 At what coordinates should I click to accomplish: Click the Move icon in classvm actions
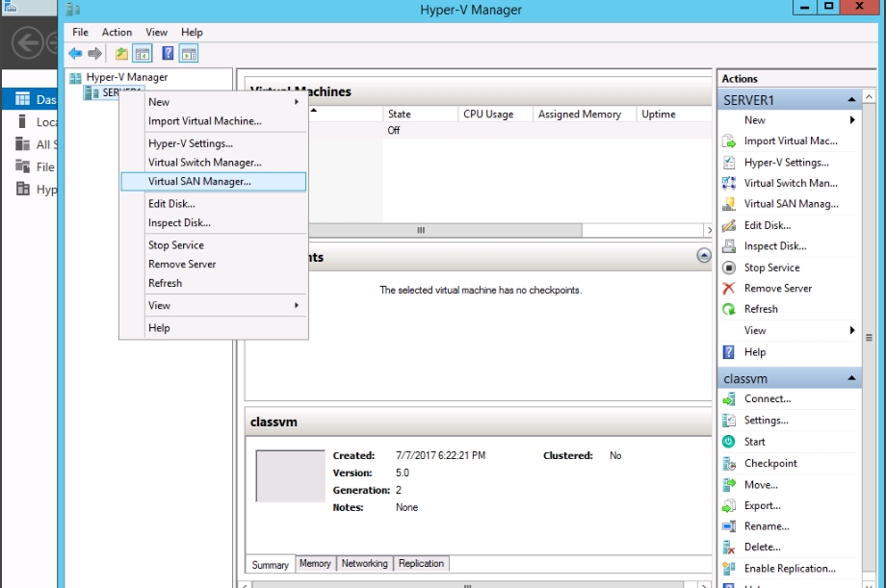(729, 485)
